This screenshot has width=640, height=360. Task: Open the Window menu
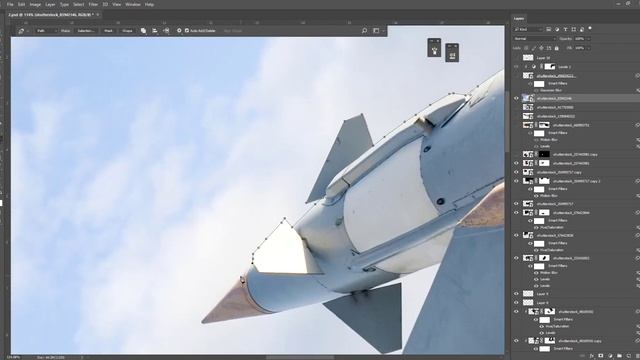[x=133, y=4]
